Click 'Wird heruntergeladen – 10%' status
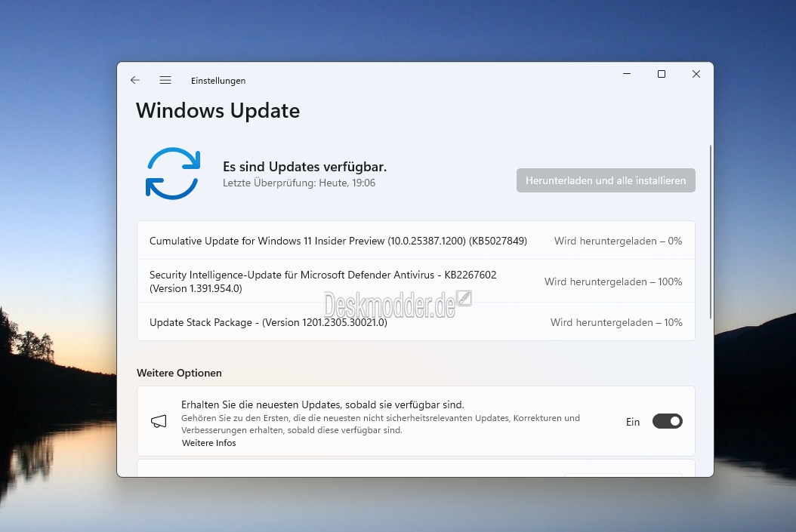This screenshot has height=532, width=796. [616, 322]
